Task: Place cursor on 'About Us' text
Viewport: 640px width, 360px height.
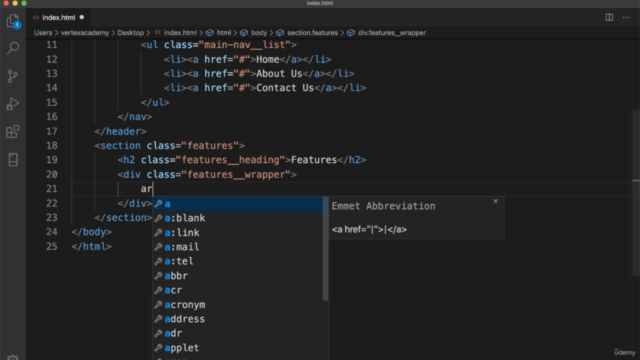Action: 279,74
